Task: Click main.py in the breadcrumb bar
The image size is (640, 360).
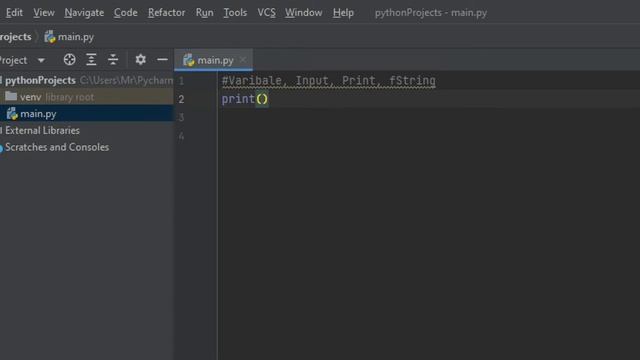Action: 76,37
